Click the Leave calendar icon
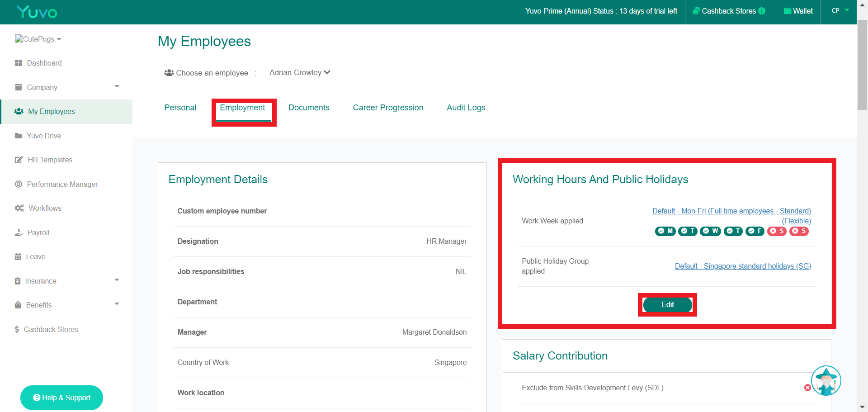The image size is (868, 412). (x=18, y=256)
